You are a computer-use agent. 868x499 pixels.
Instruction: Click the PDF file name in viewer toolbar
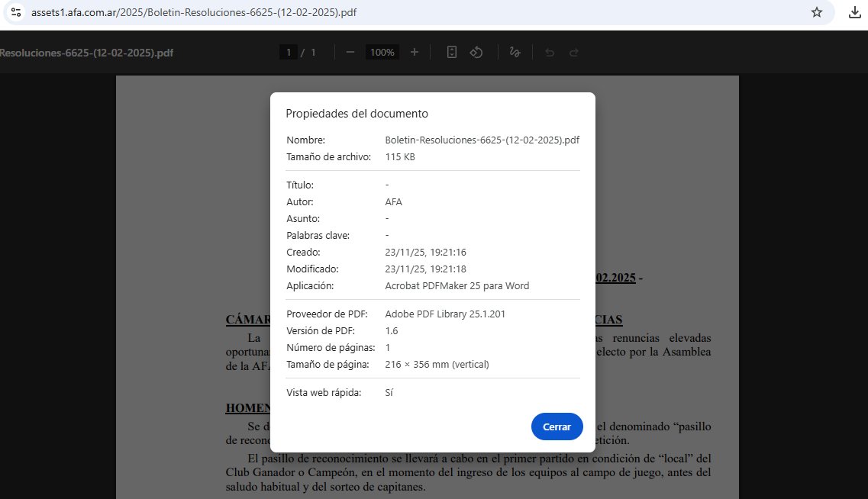point(86,53)
